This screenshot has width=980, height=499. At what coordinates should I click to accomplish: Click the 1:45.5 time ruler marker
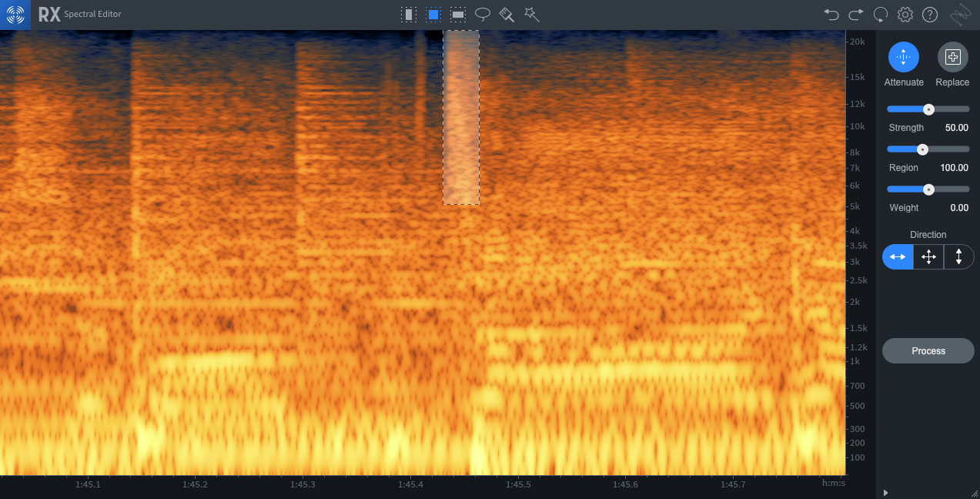click(517, 484)
